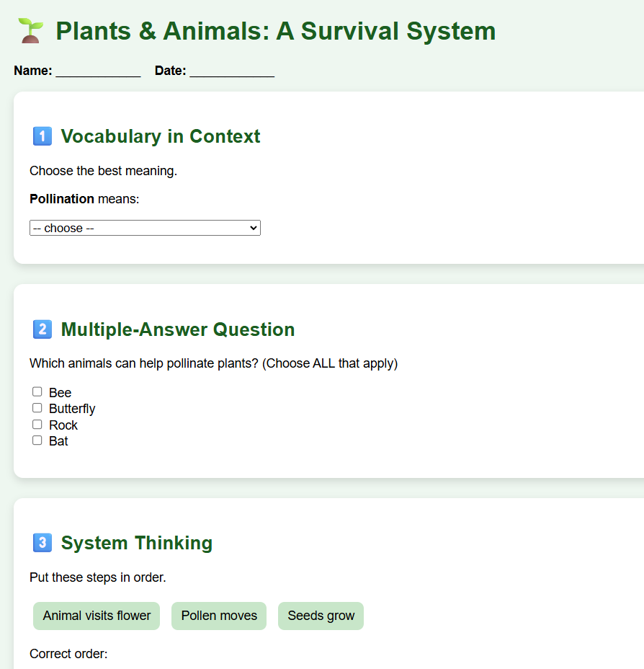Click the number 2 icon by Multiple-Answer Question
The height and width of the screenshot is (669, 644).
coord(43,329)
